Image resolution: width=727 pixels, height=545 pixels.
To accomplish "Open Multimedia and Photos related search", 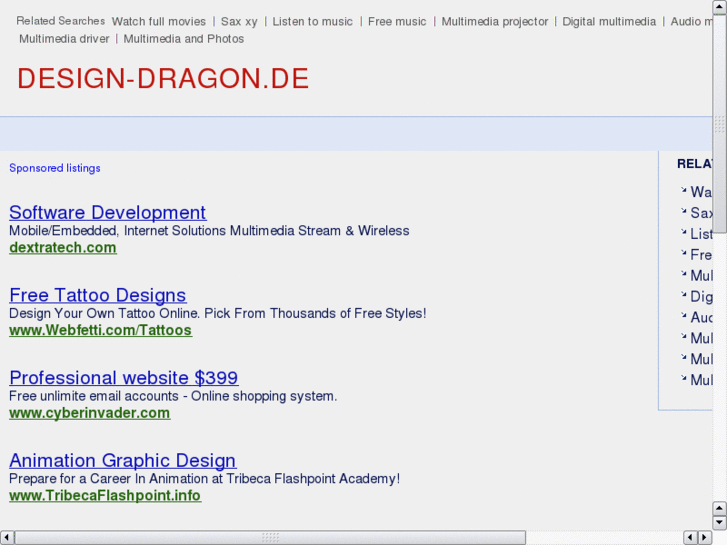I will point(184,39).
